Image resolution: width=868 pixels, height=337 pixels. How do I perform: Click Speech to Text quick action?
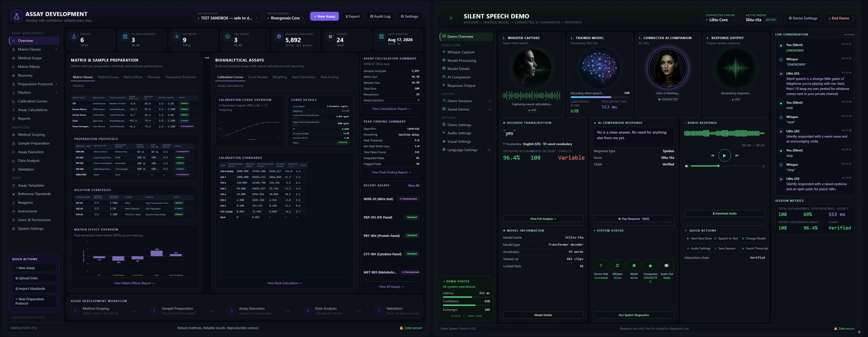(x=726, y=238)
